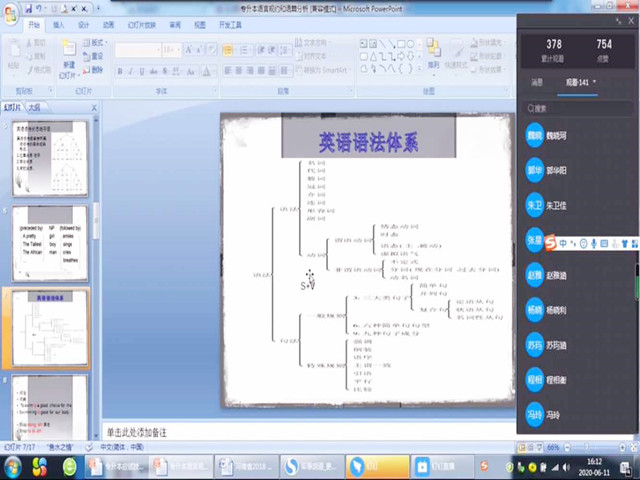This screenshot has width=640, height=480.
Task: Select the slide thumbnail titled 英语语法体系
Action: [49, 325]
